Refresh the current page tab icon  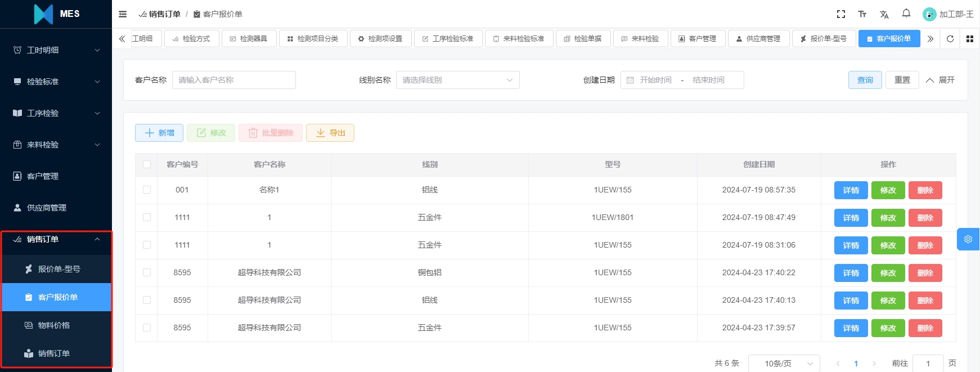pos(950,39)
